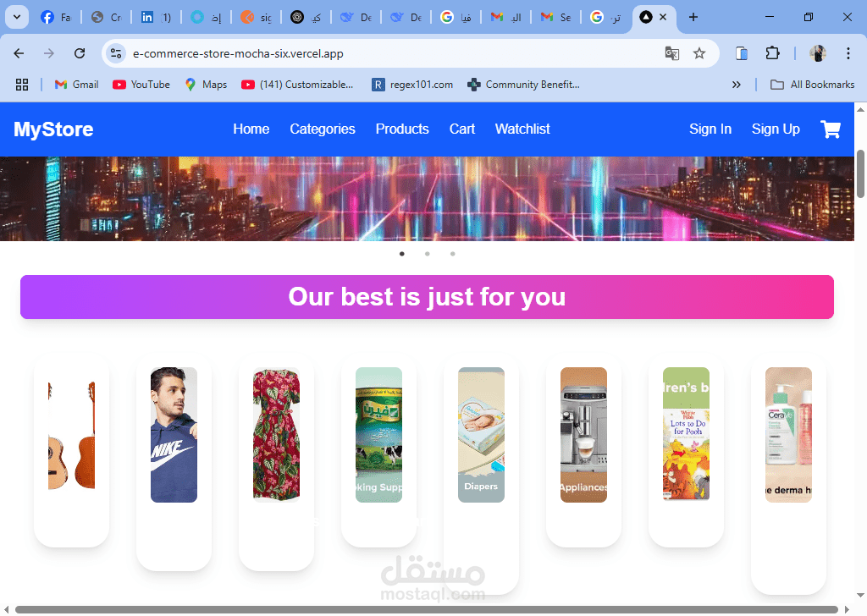Viewport: 867px width, 616px height.
Task: Click the scroll-down arrow of vertical scrollbar
Action: [x=860, y=596]
